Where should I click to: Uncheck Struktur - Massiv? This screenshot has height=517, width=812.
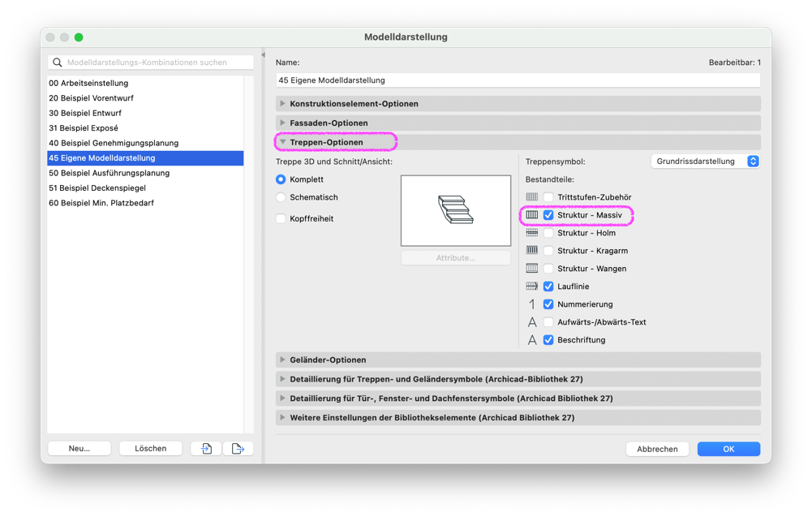(x=548, y=215)
